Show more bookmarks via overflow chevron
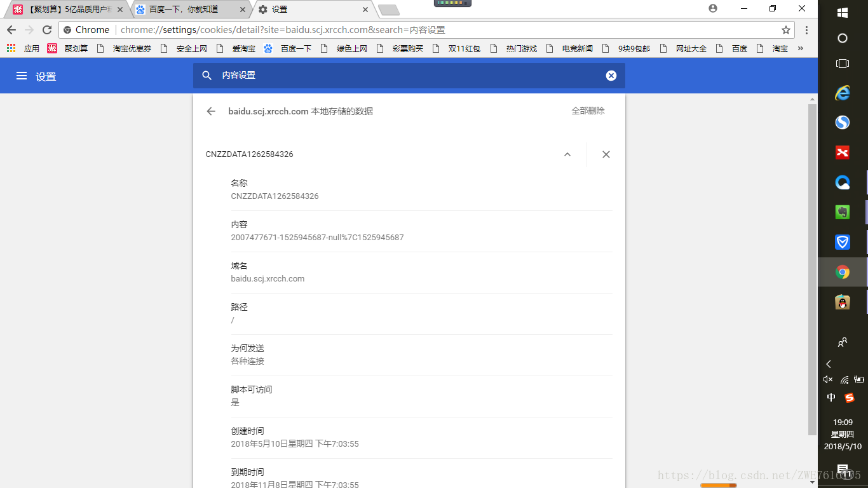This screenshot has width=868, height=488. click(x=800, y=48)
